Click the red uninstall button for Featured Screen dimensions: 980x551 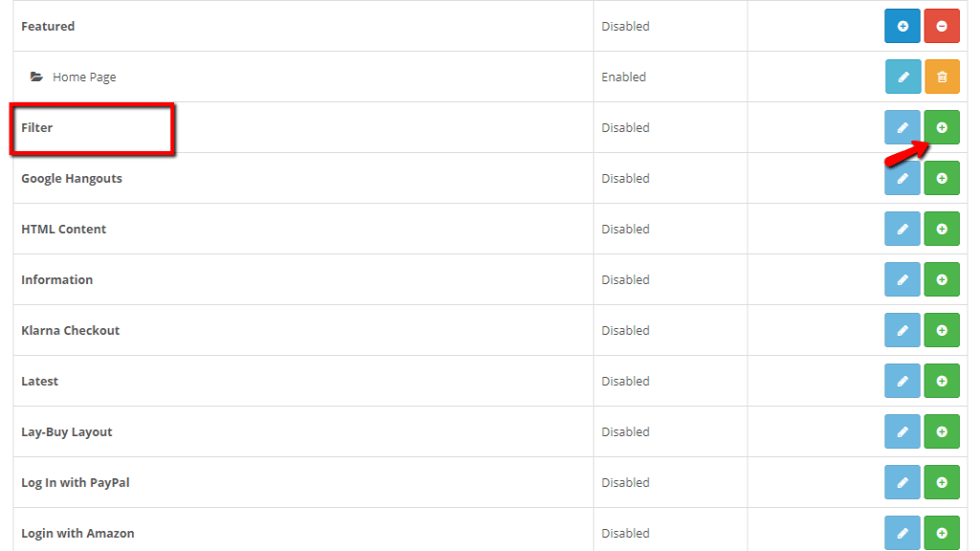pyautogui.click(x=942, y=27)
